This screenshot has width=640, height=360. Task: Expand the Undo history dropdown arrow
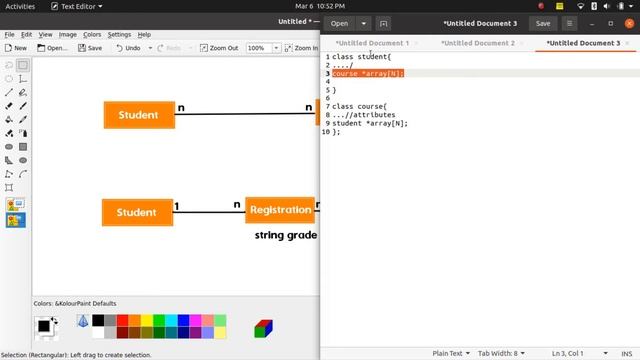click(150, 48)
